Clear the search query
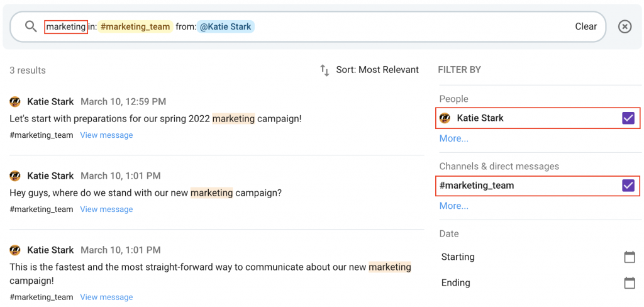 click(586, 26)
